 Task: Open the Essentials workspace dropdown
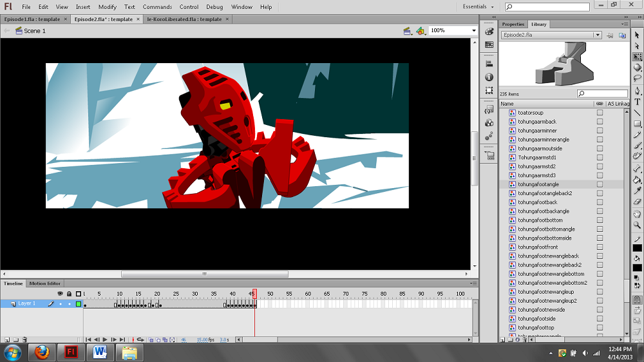tap(478, 6)
